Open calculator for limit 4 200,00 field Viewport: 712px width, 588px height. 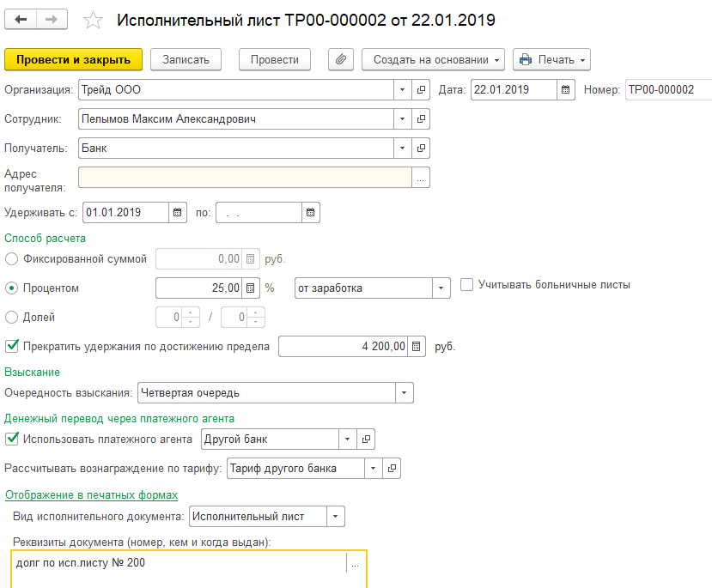(x=417, y=347)
